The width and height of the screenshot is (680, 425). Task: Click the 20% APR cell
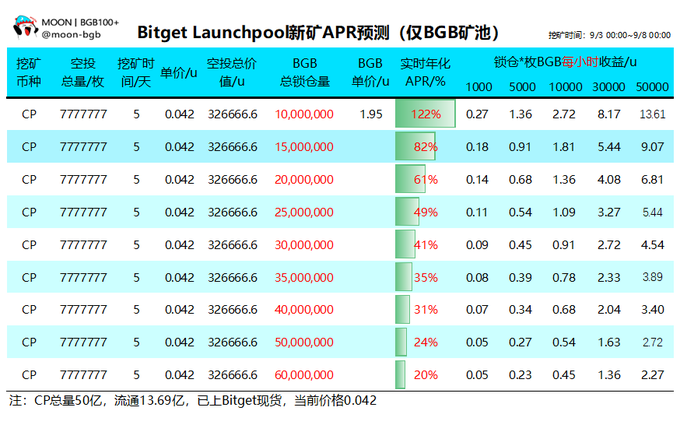pyautogui.click(x=425, y=375)
